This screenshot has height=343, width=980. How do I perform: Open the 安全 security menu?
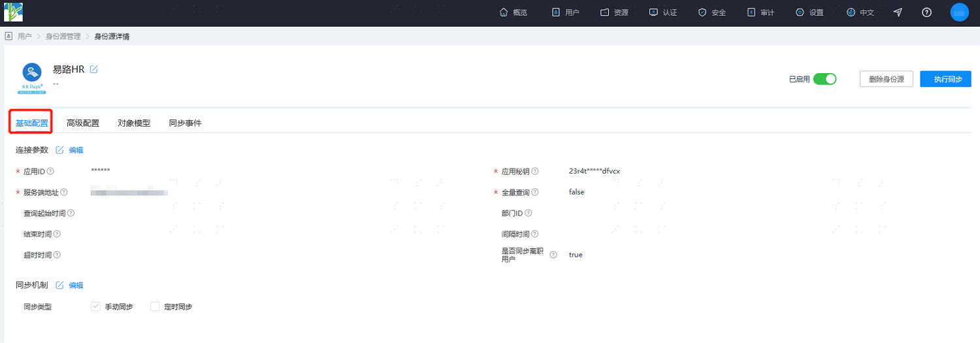coord(712,12)
